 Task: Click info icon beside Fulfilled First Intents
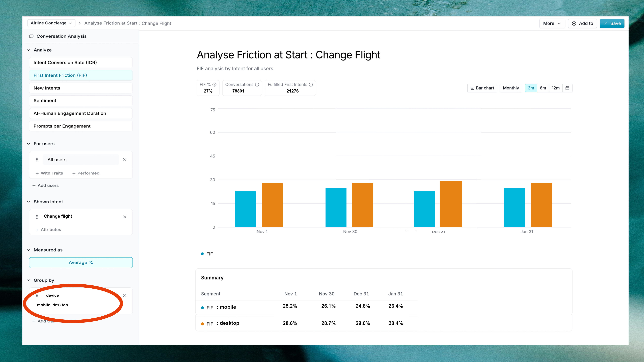pos(311,84)
